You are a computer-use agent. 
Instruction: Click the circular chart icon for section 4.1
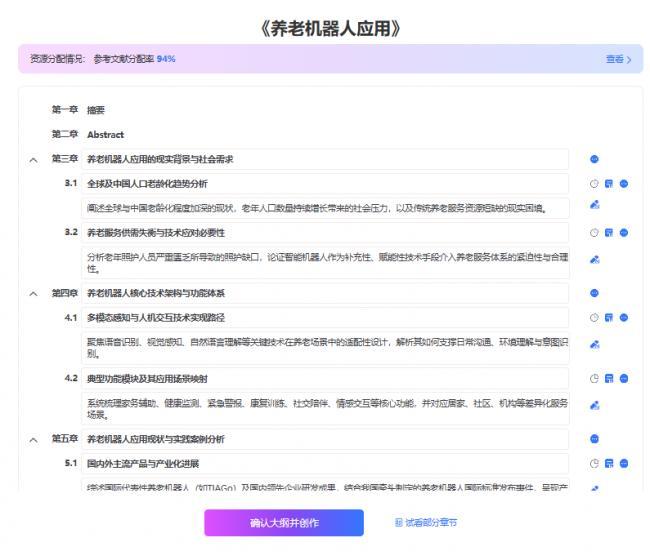click(594, 318)
